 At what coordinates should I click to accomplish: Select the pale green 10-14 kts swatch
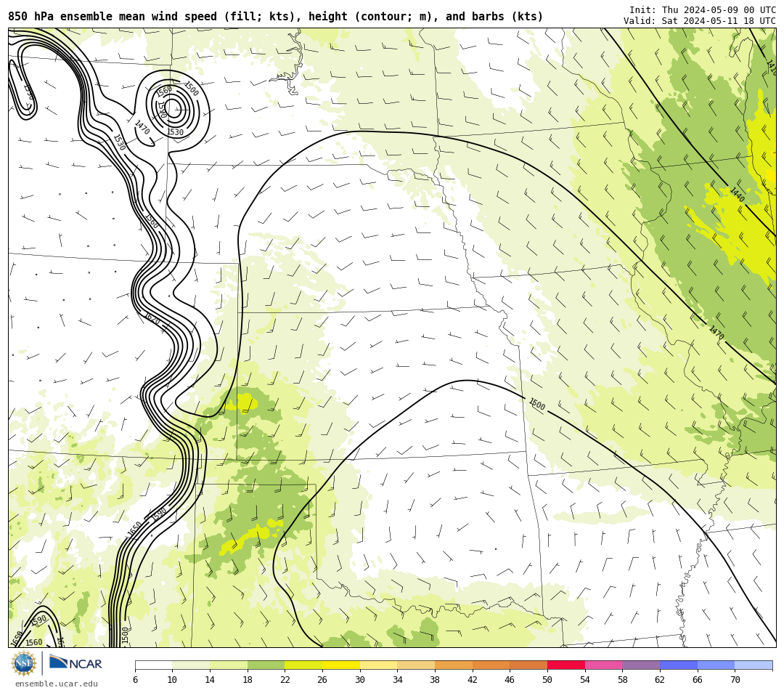pos(191,665)
